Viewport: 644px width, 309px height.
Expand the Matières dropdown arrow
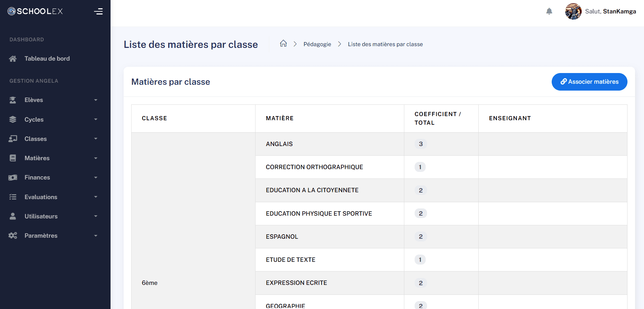(x=96, y=158)
